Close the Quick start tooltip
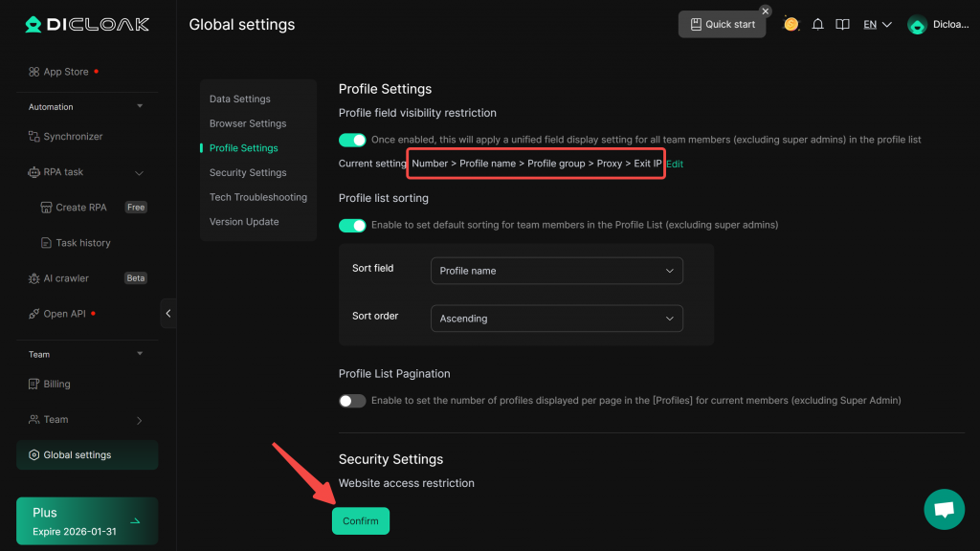This screenshot has height=551, width=980. click(766, 11)
